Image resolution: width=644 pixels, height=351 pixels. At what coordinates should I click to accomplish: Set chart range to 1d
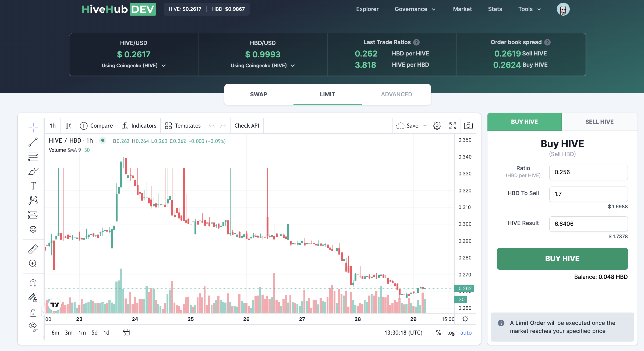(107, 333)
